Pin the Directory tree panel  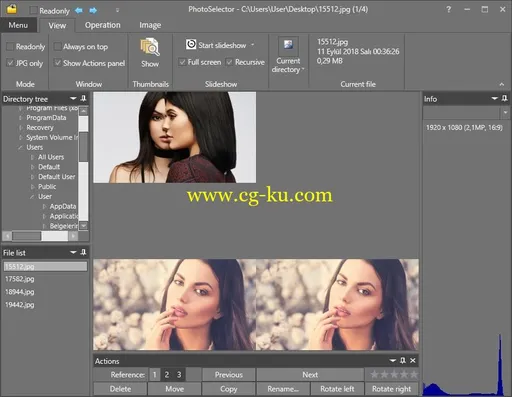83,98
